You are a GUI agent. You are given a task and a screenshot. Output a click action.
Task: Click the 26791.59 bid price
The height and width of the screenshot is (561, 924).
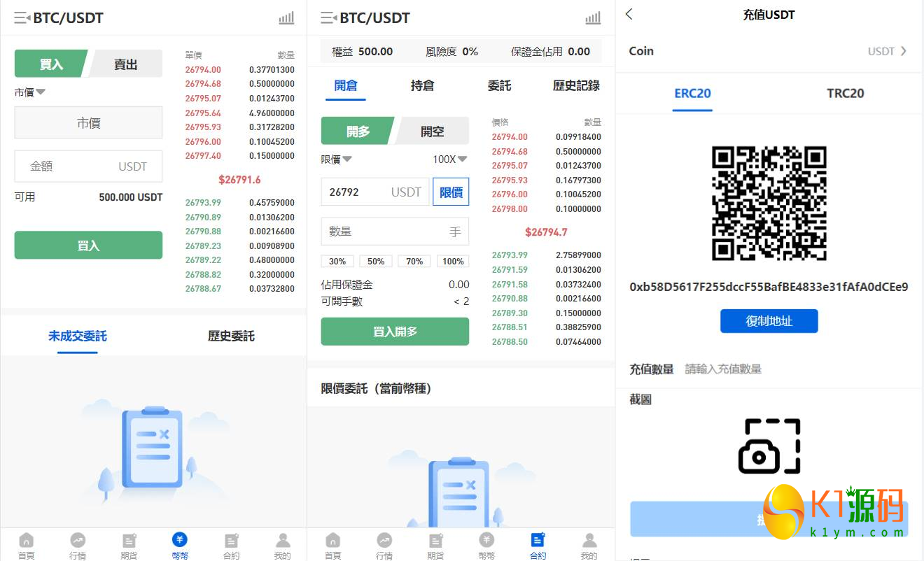pyautogui.click(x=510, y=270)
